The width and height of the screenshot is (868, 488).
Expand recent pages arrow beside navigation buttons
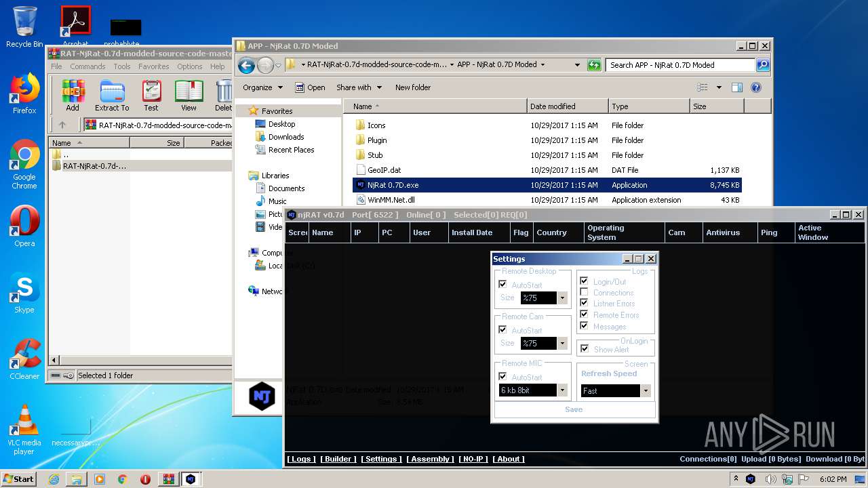pos(278,65)
